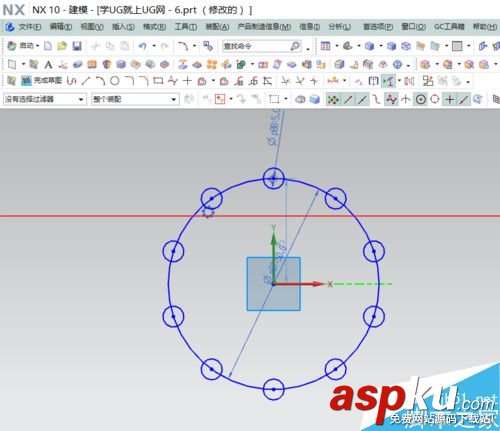Select the Arc sketch tool

pos(100,81)
